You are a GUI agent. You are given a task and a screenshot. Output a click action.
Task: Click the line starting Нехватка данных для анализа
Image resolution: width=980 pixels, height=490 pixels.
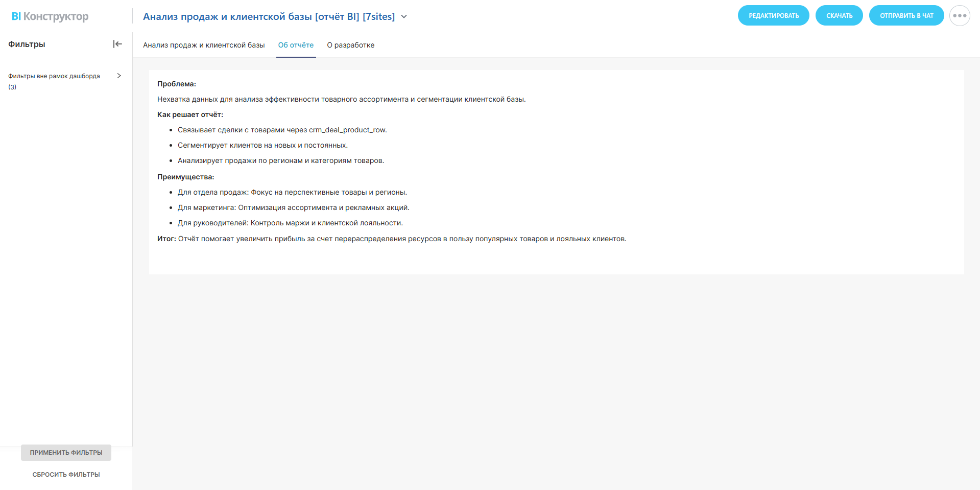[x=341, y=99]
